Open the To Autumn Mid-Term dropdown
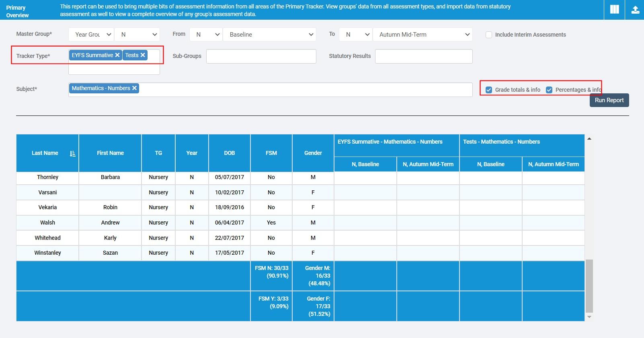The width and height of the screenshot is (644, 338). tap(422, 35)
